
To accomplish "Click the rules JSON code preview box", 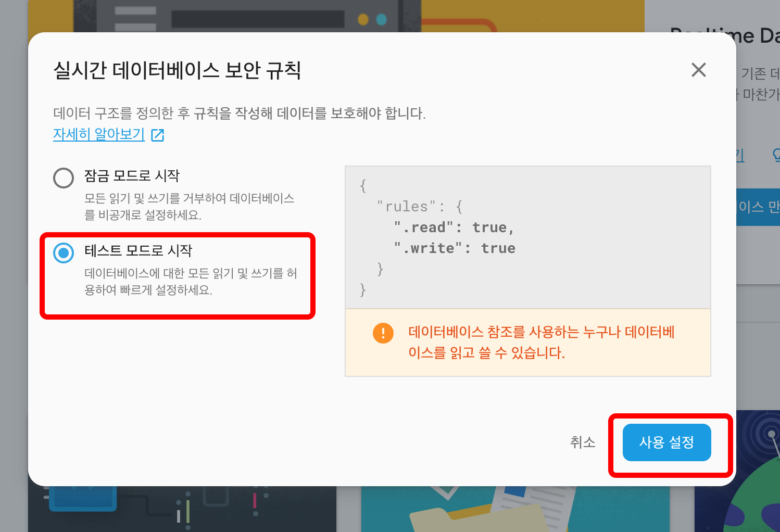I will point(528,237).
